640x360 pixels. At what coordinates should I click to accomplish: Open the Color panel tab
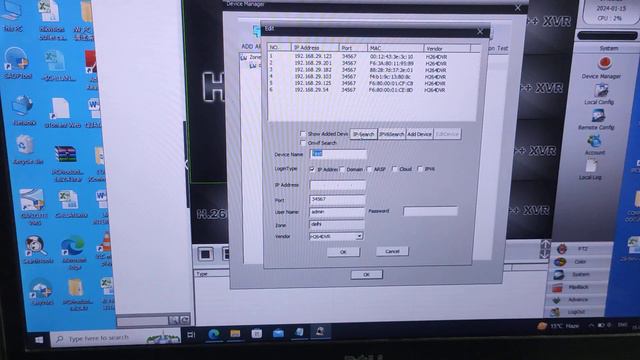pyautogui.click(x=580, y=261)
